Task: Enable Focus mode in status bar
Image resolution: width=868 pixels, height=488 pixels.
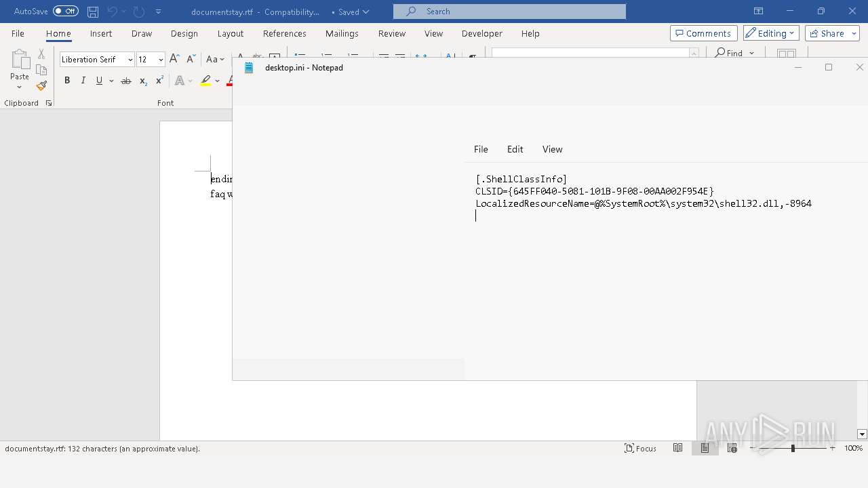Action: point(640,449)
